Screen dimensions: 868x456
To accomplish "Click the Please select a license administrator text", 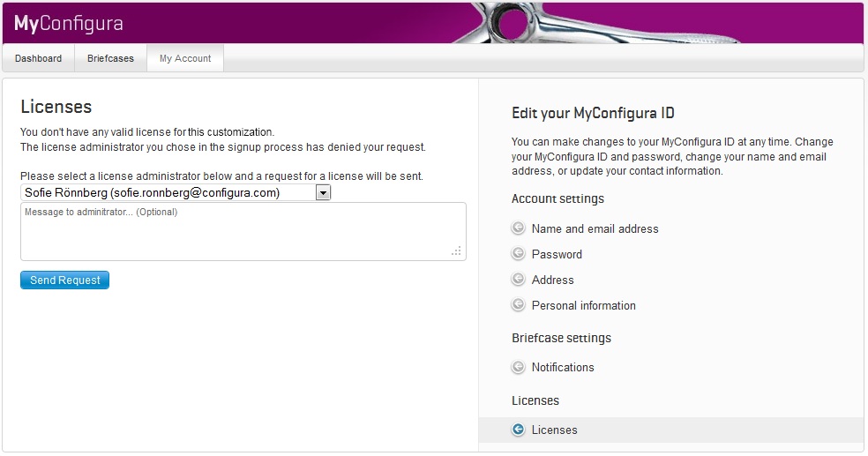I will (x=221, y=176).
